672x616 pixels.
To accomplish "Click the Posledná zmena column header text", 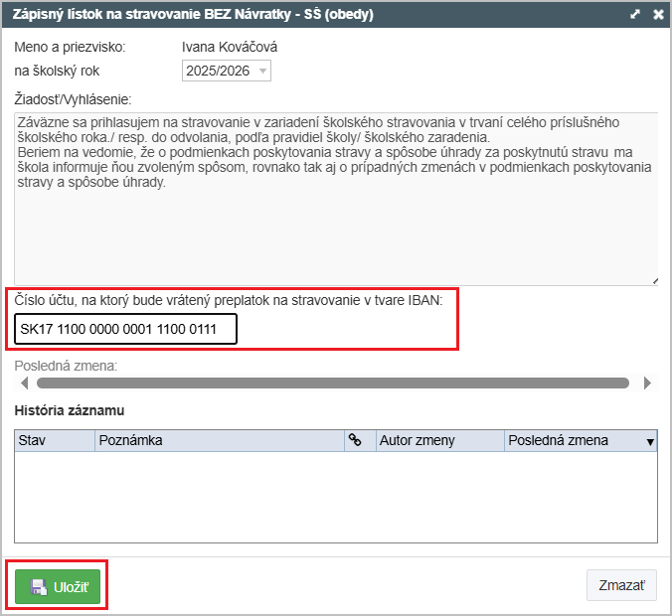I will pyautogui.click(x=558, y=440).
